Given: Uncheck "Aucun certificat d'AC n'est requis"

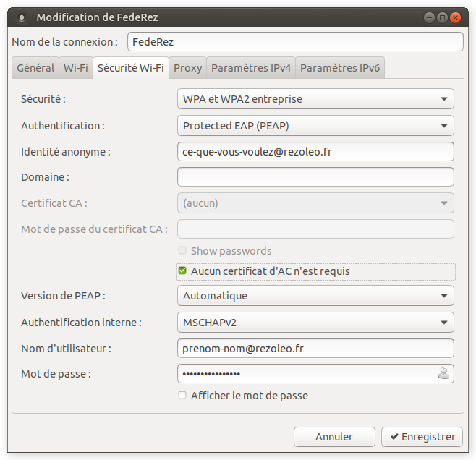Looking at the screenshot, I should pos(182,271).
